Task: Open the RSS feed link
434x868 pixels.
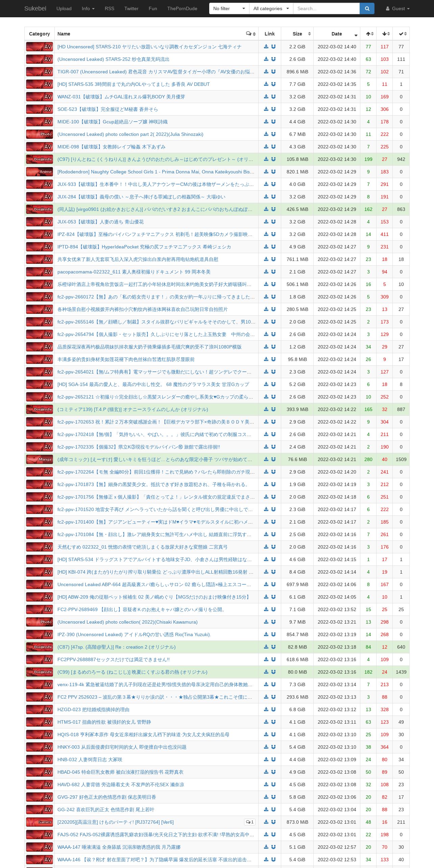Action: [109, 8]
